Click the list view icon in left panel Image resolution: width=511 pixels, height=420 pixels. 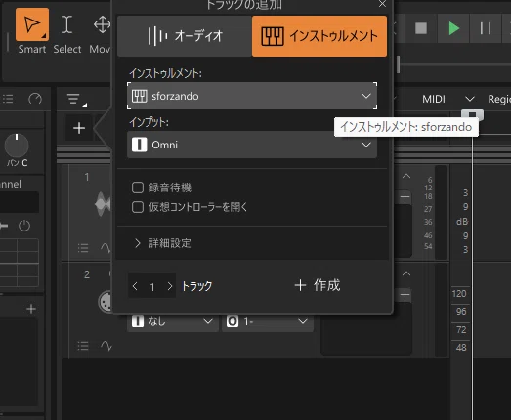(8, 99)
